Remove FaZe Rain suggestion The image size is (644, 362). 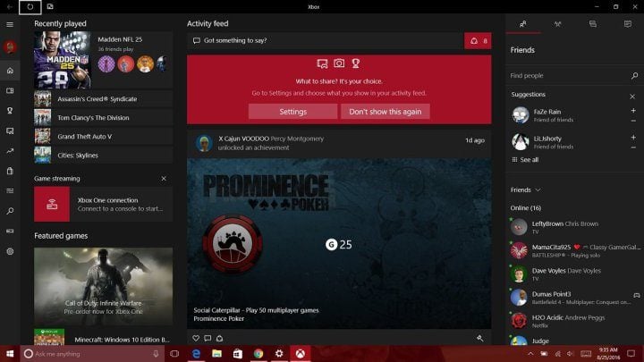pos(633,121)
